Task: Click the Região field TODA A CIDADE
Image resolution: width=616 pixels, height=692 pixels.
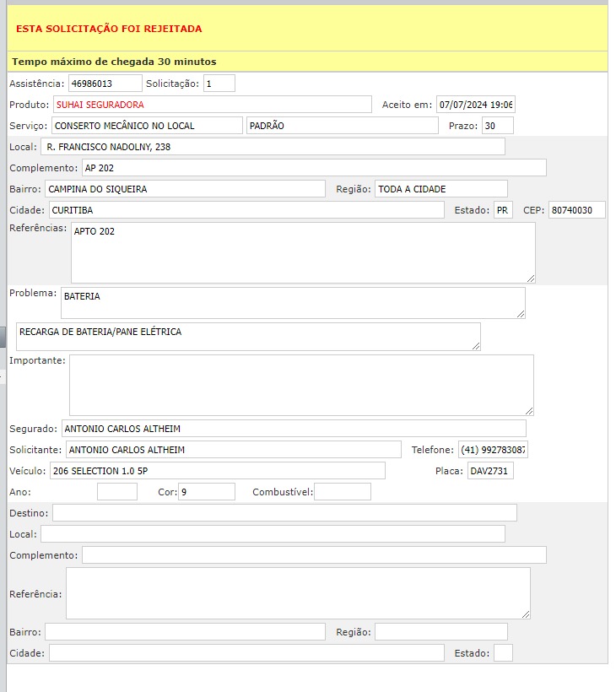Action: (x=440, y=189)
